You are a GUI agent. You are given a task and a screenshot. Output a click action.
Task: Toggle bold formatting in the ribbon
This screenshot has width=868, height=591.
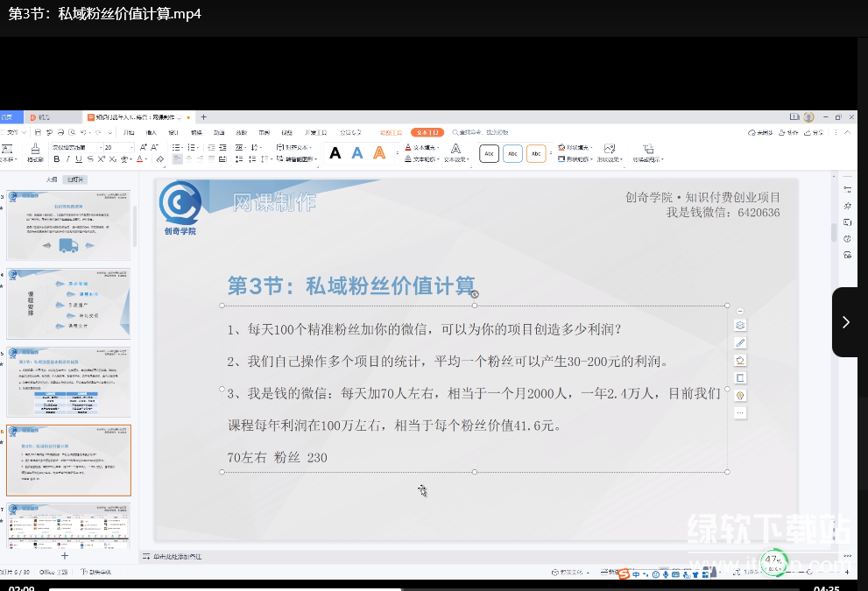[x=57, y=159]
